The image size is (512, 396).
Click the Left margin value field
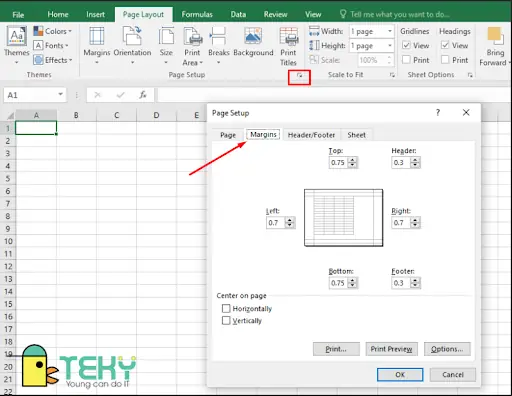[276, 223]
